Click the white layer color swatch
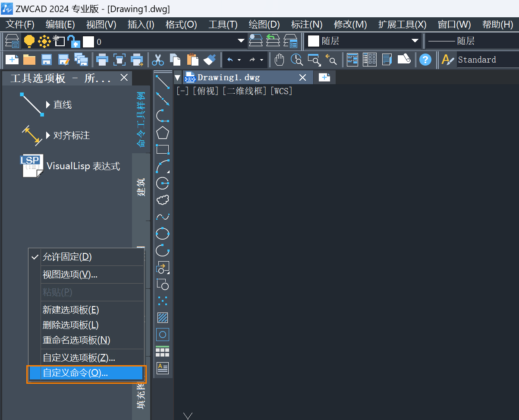The height and width of the screenshot is (420, 519). click(88, 41)
